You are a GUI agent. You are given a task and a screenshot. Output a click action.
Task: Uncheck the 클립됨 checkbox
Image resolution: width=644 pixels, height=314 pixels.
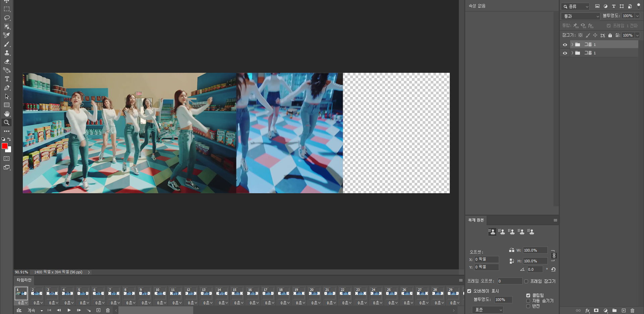click(528, 296)
